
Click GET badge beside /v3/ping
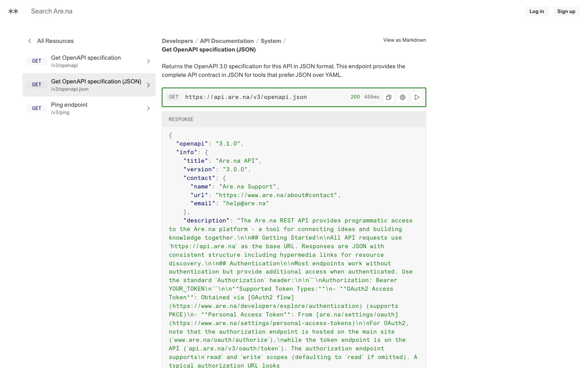point(37,108)
